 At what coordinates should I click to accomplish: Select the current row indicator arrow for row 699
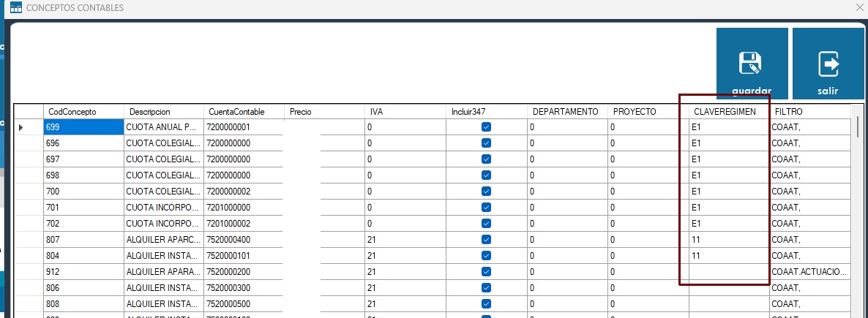pos(21,127)
